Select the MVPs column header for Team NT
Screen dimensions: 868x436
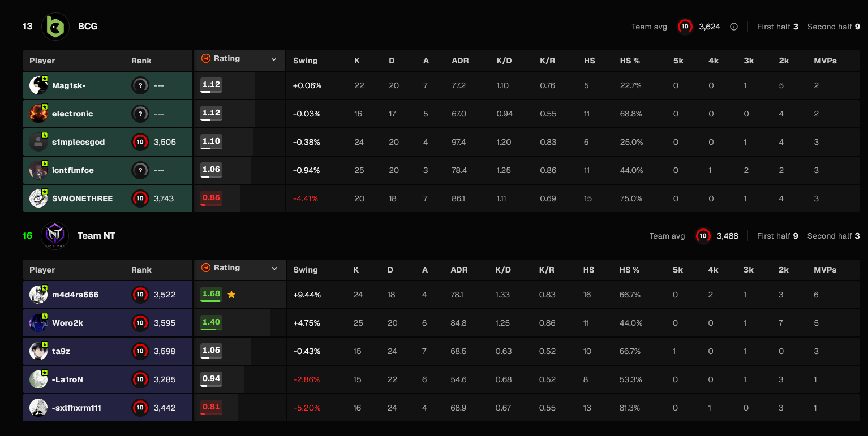coord(825,270)
